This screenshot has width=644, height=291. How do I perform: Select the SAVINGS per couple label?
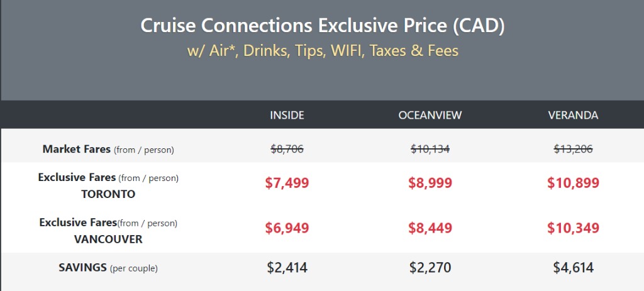pyautogui.click(x=108, y=268)
